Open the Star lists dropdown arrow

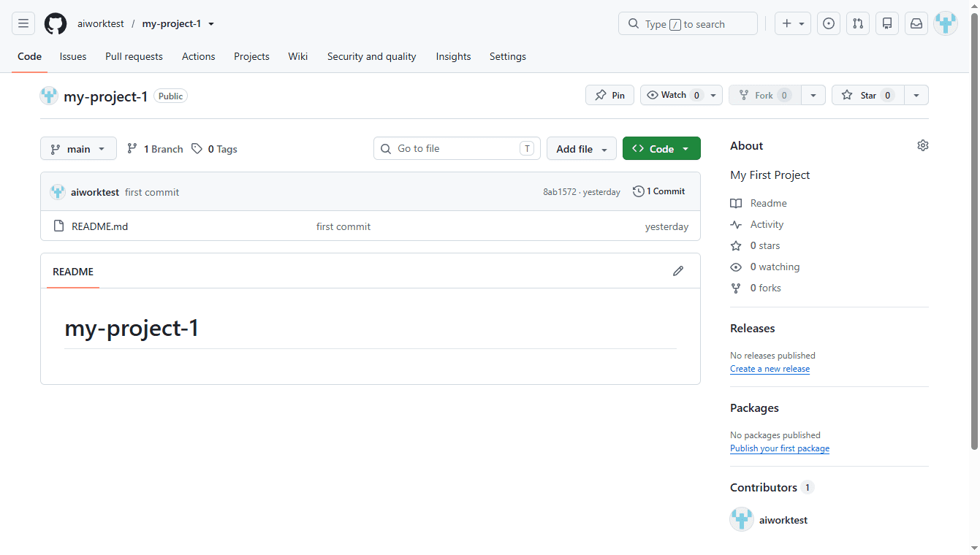[x=916, y=95]
